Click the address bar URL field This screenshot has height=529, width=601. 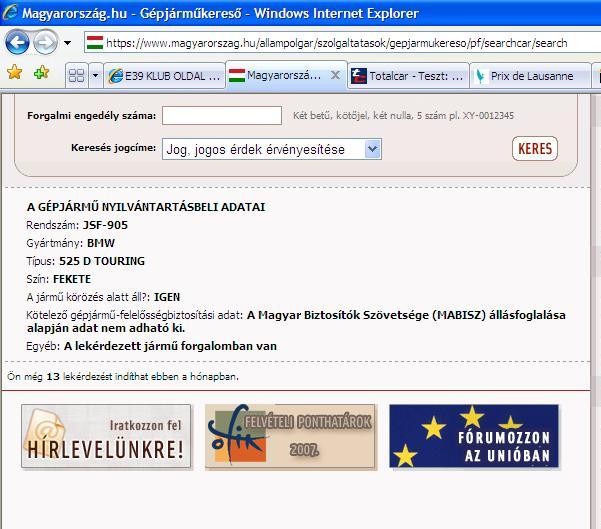(340, 43)
